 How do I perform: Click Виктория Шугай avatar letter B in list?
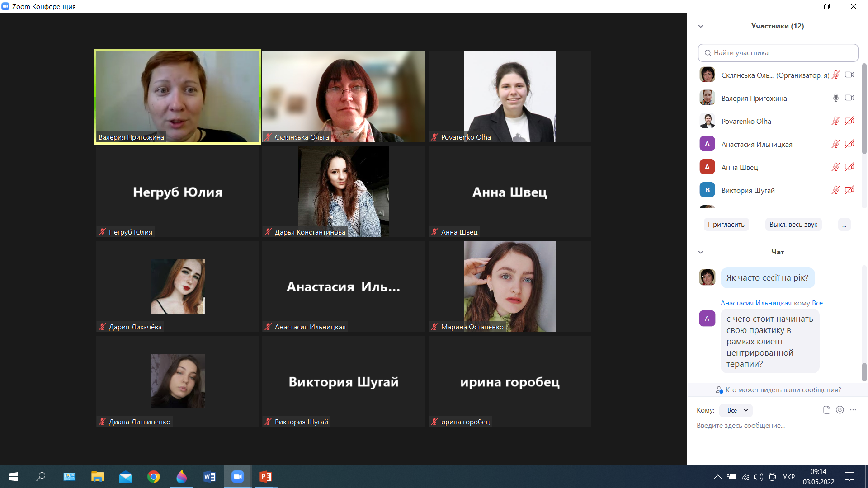click(x=707, y=190)
